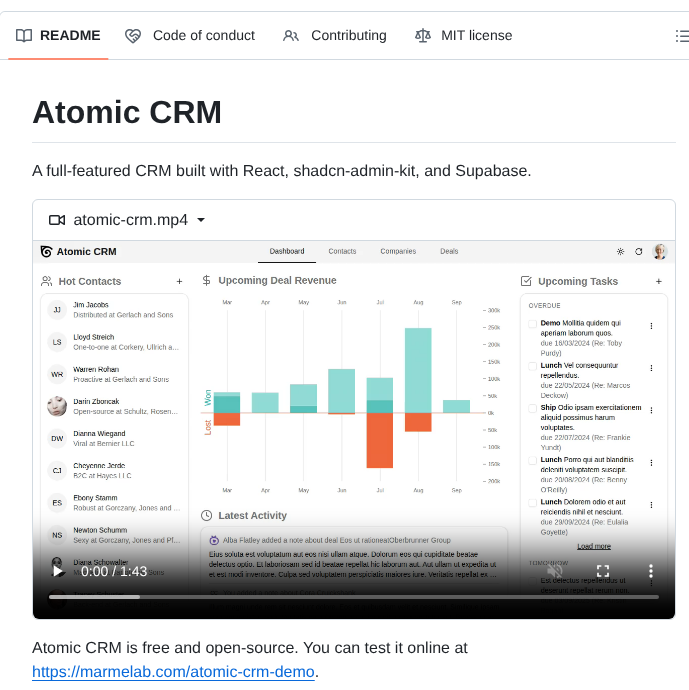Open the README tab
689x690 pixels.
58,35
